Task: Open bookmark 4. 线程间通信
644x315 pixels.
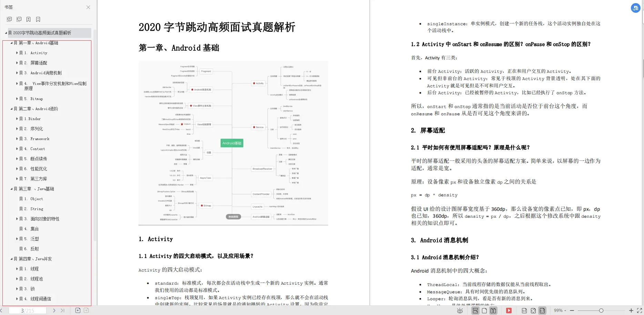Action: click(38, 299)
